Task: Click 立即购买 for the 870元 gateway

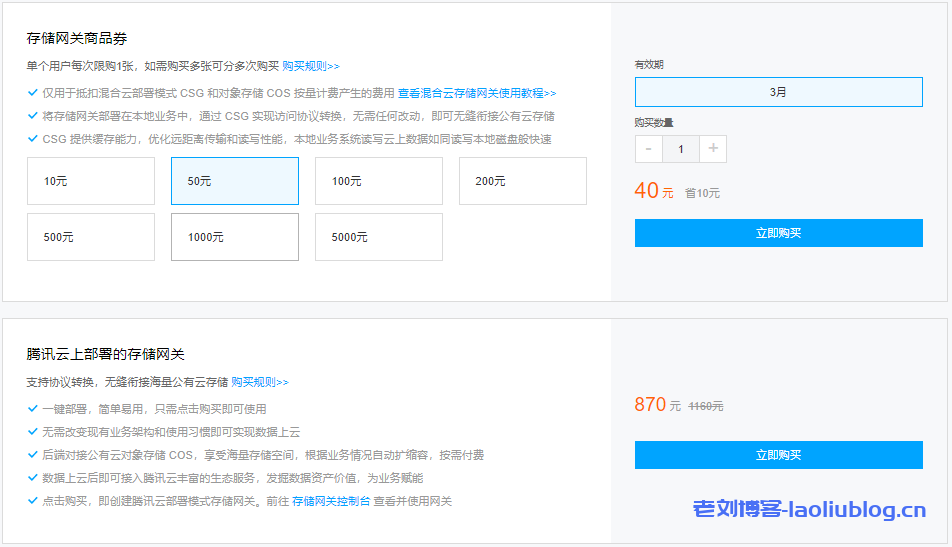Action: coord(778,455)
